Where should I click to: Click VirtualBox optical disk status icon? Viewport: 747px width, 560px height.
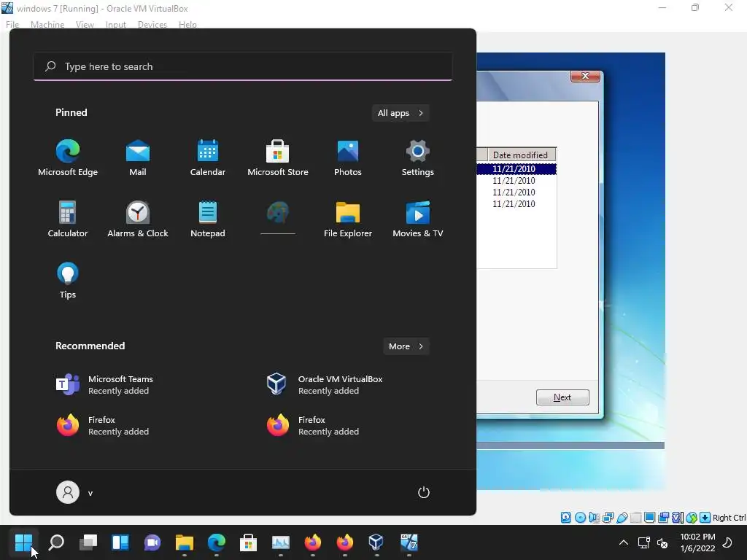pyautogui.click(x=580, y=518)
